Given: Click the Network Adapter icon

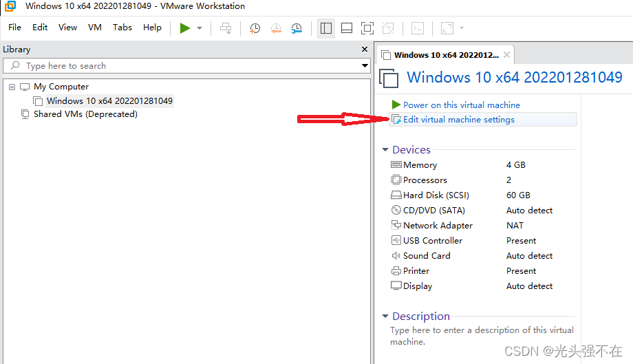Looking at the screenshot, I should [x=396, y=225].
